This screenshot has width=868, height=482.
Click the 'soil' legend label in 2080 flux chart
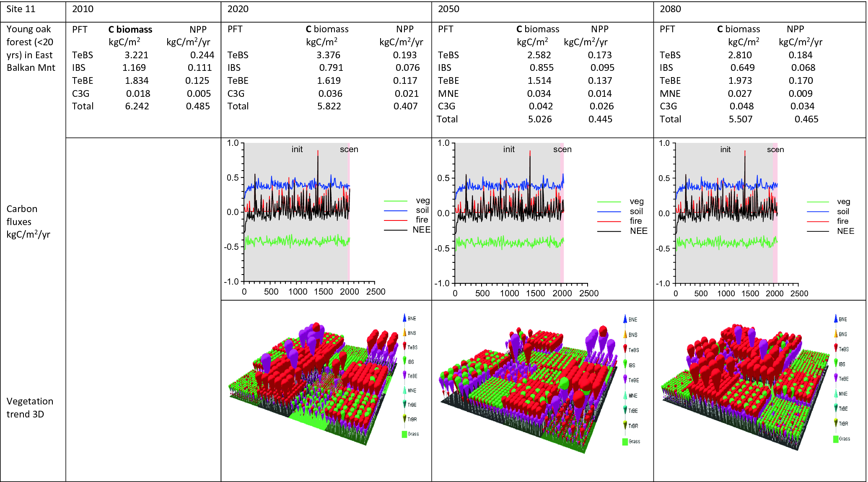843,212
